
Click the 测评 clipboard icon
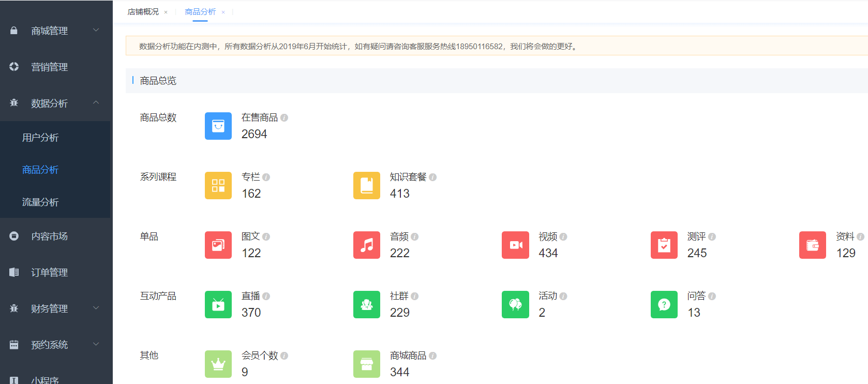click(x=664, y=245)
